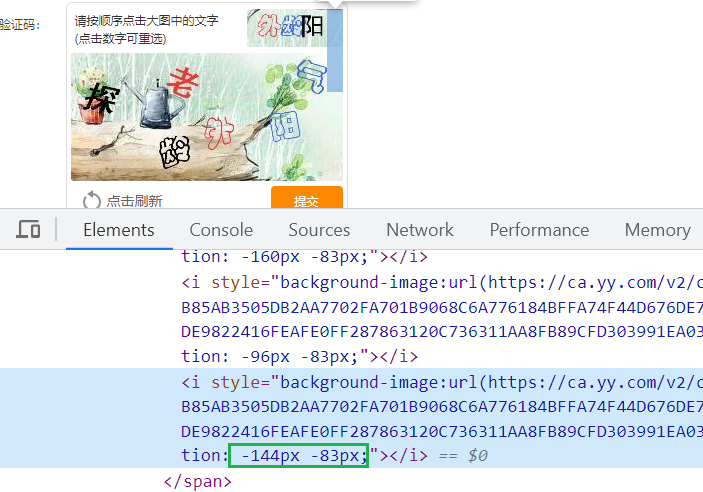Select the closing span tag line
This screenshot has height=492, width=703.
tap(198, 481)
